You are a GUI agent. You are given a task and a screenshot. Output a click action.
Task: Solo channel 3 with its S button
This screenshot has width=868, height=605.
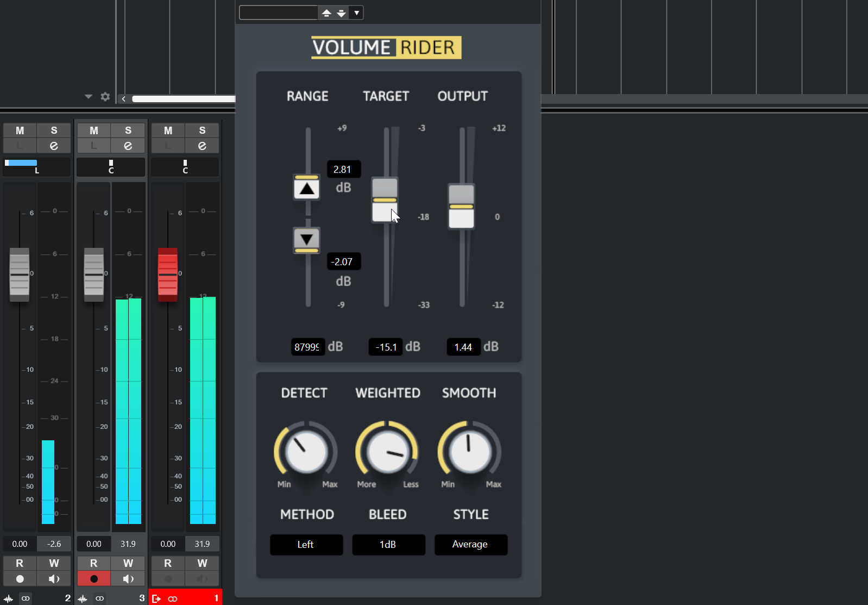click(x=128, y=130)
